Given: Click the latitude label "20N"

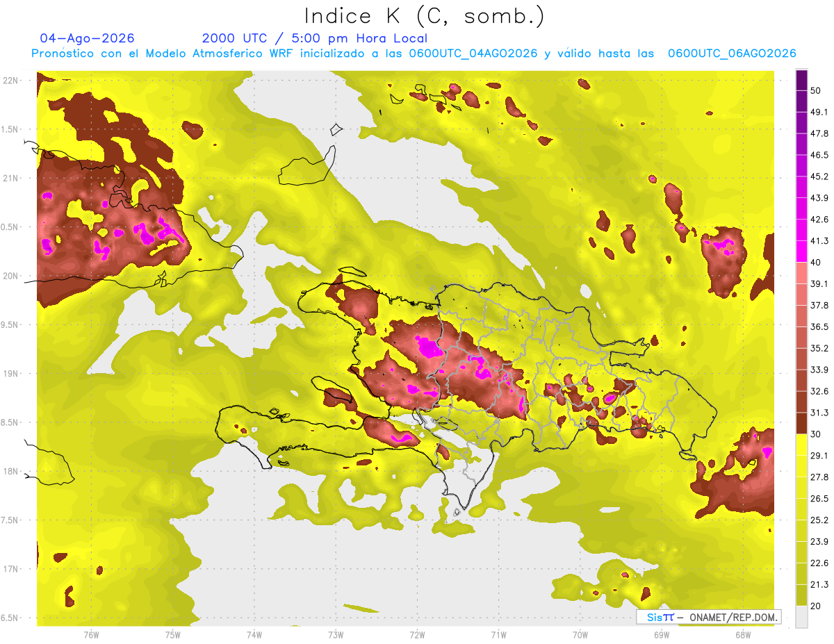Looking at the screenshot, I should (x=10, y=276).
